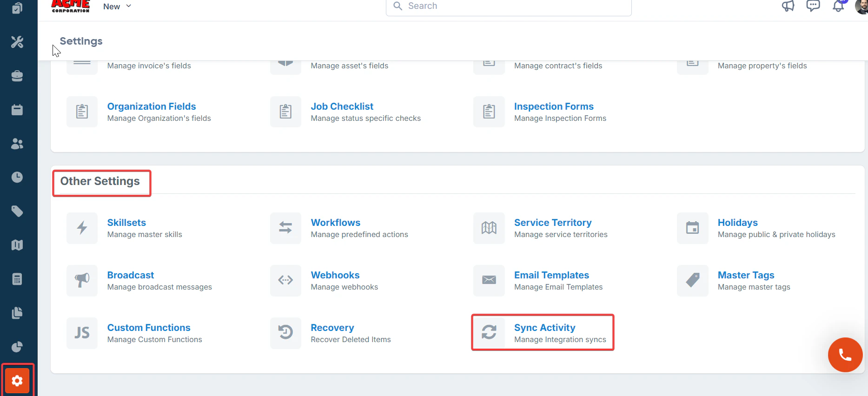Click the Workflows arrows icon
Image resolution: width=868 pixels, height=396 pixels.
[285, 228]
